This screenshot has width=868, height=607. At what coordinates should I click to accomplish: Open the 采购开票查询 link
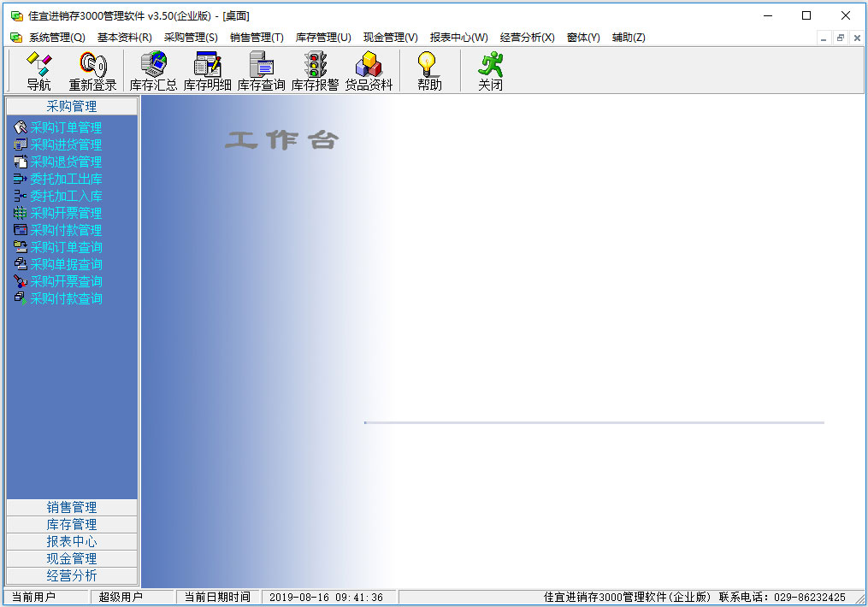[x=66, y=281]
